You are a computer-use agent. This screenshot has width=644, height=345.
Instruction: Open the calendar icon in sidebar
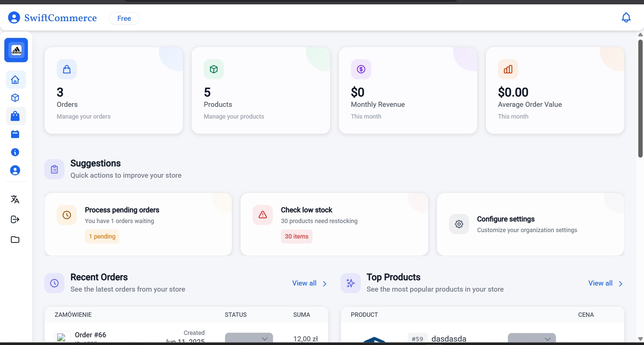click(15, 134)
